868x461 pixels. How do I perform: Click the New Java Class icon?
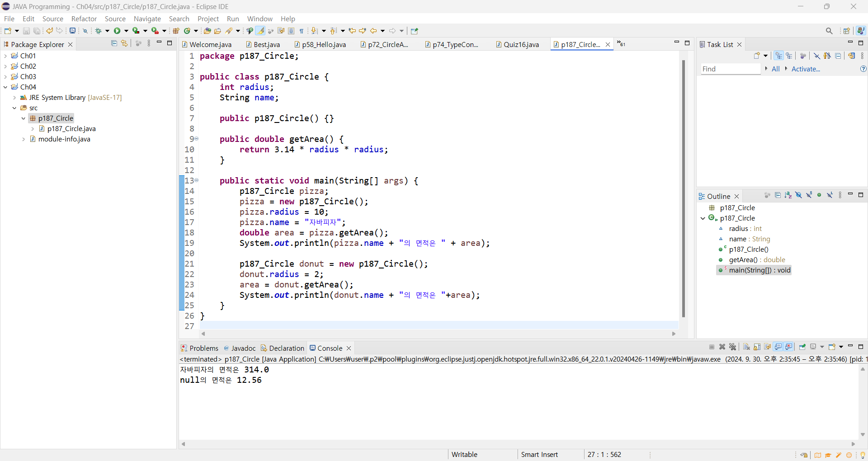click(187, 31)
